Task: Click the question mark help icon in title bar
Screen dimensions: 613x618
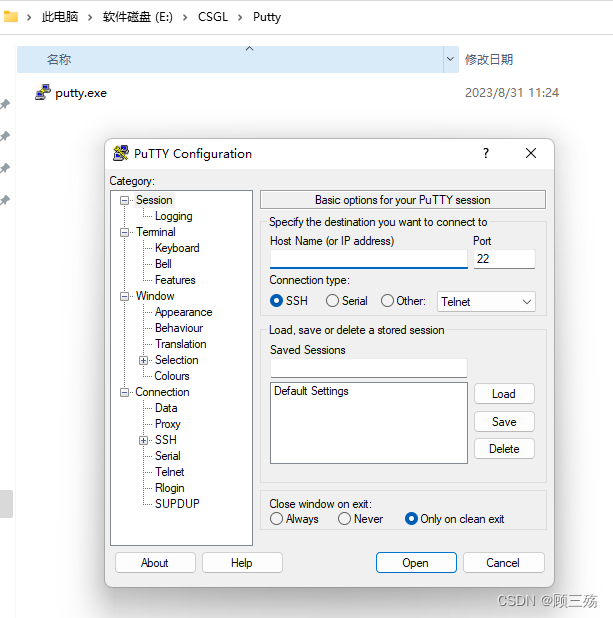Action: [486, 153]
